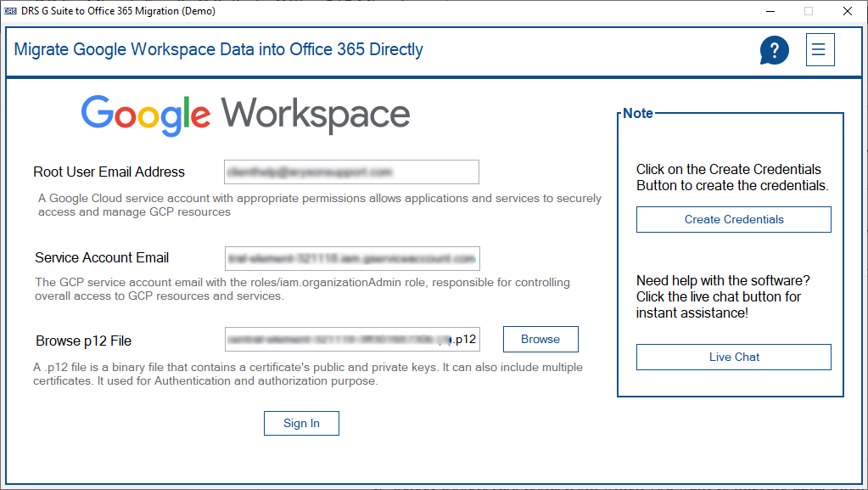Open the help question-mark bubble icon

point(773,49)
